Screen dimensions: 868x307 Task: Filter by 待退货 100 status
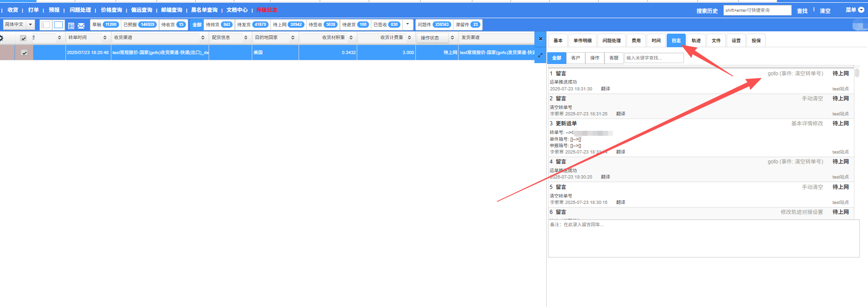355,25
